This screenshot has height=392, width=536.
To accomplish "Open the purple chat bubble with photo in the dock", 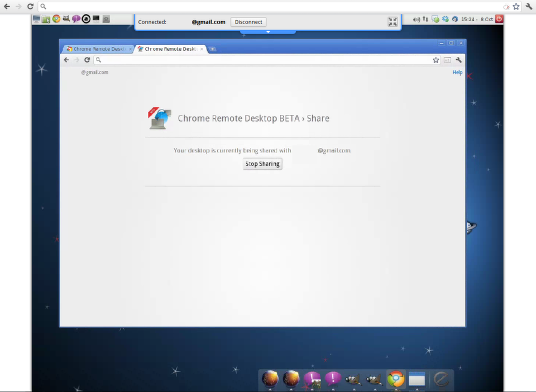I will (x=313, y=380).
